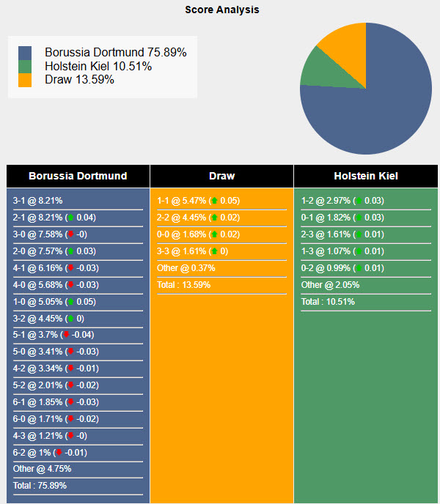Select the Draw column header
The image size is (440, 504).
tap(221, 176)
